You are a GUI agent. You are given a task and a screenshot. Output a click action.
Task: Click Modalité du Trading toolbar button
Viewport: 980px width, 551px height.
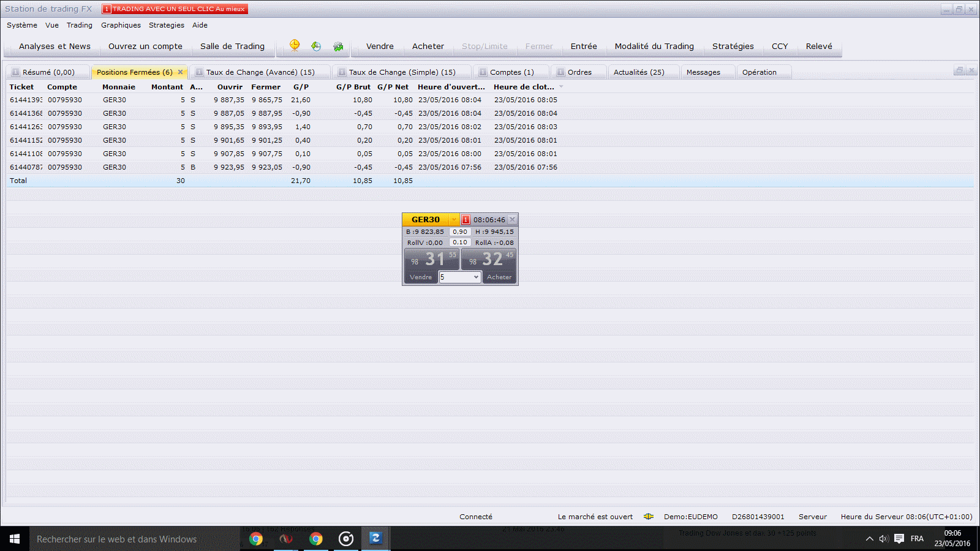point(654,46)
